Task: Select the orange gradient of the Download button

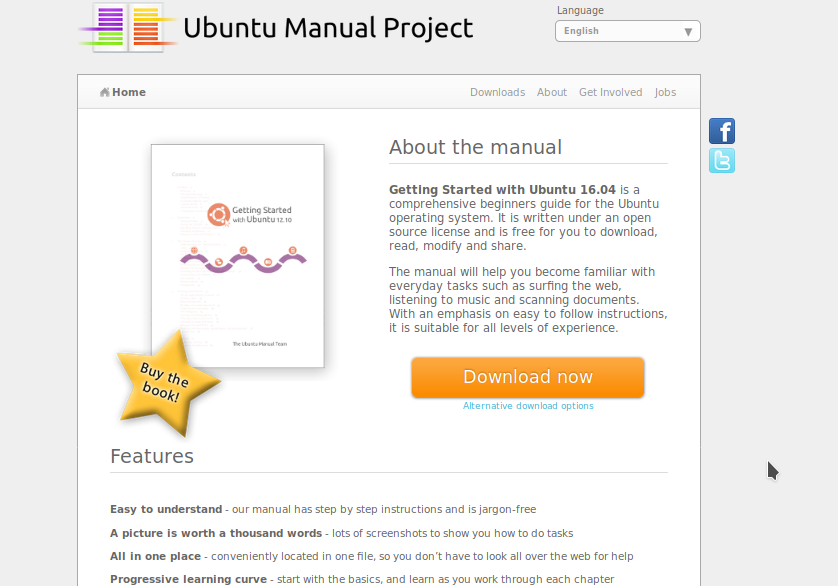Action: pos(528,377)
